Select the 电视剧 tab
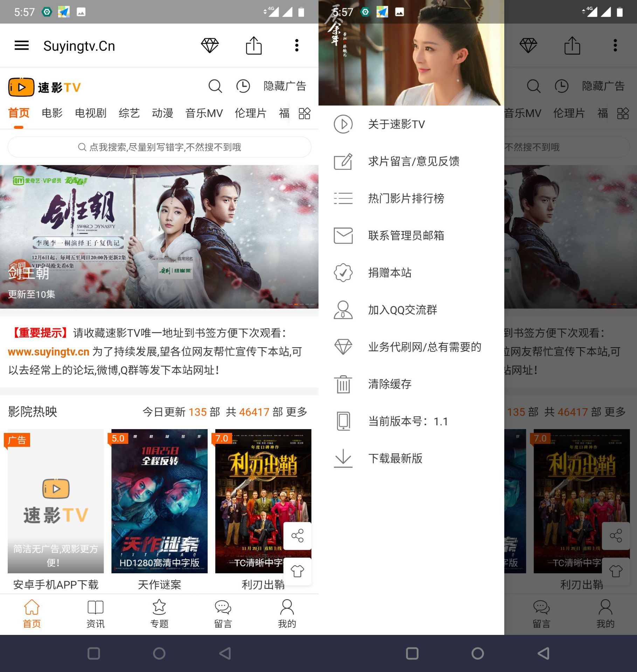 (90, 113)
